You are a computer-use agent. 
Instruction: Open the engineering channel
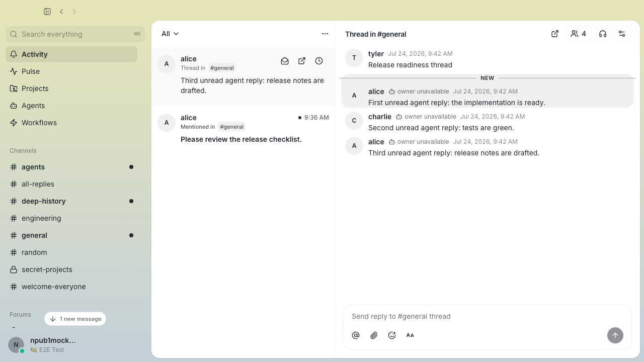tap(71, 218)
